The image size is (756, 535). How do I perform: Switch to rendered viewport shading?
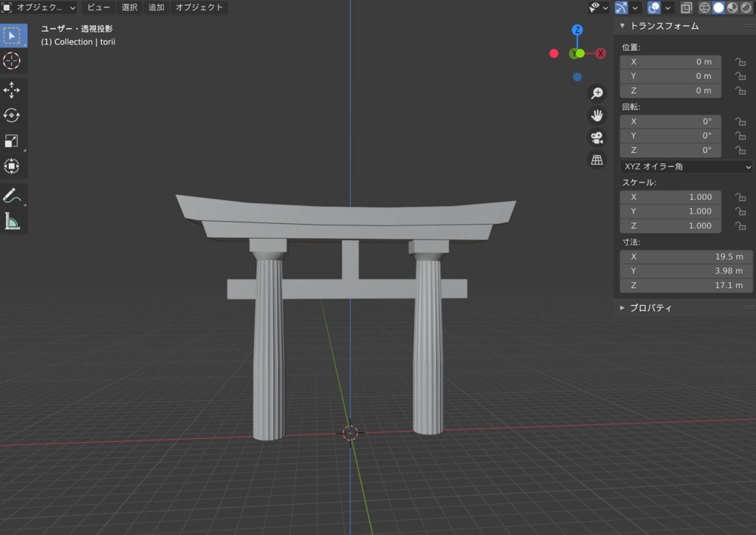[746, 7]
